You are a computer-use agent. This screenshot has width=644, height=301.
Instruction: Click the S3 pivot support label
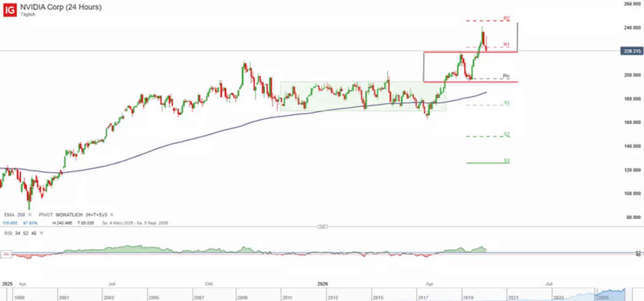click(x=506, y=160)
